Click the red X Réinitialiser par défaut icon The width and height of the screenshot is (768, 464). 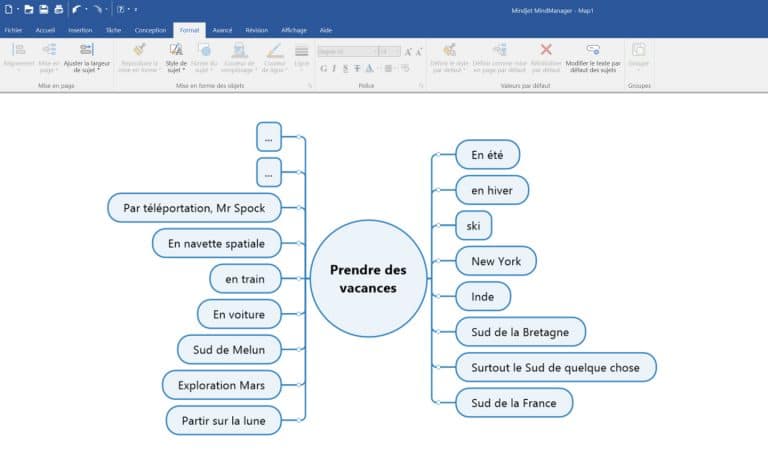546,50
